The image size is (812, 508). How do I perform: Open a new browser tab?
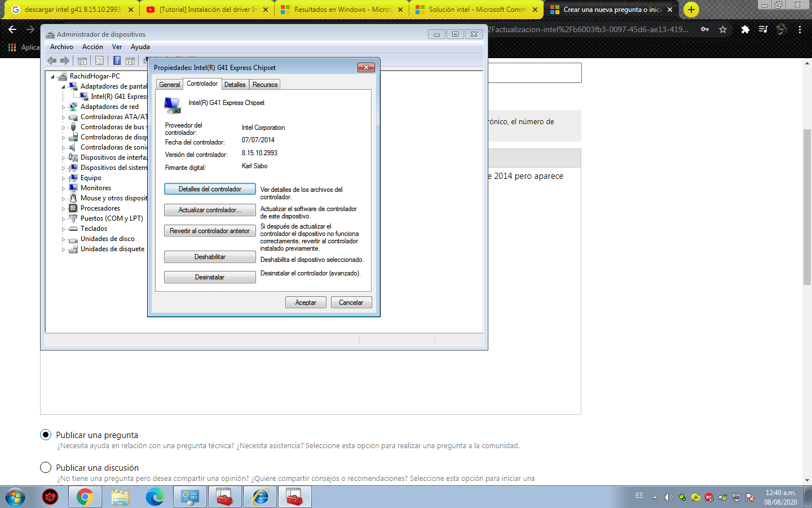[x=691, y=10]
